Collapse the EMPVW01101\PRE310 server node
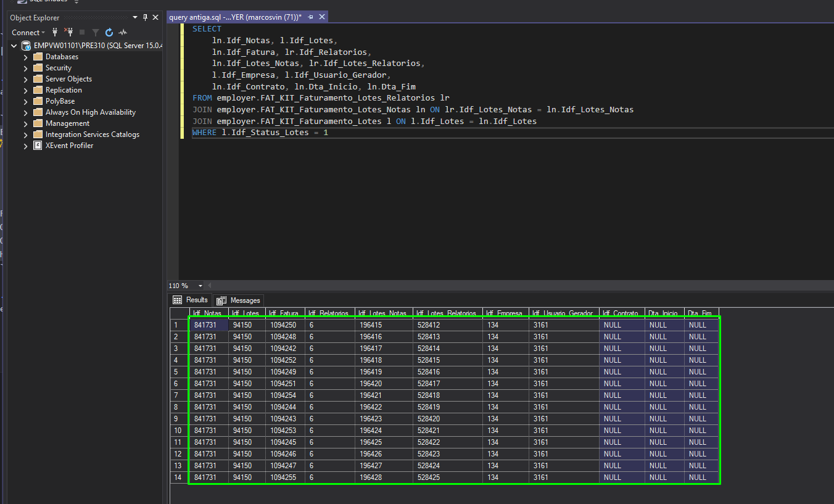834x504 pixels. point(14,46)
